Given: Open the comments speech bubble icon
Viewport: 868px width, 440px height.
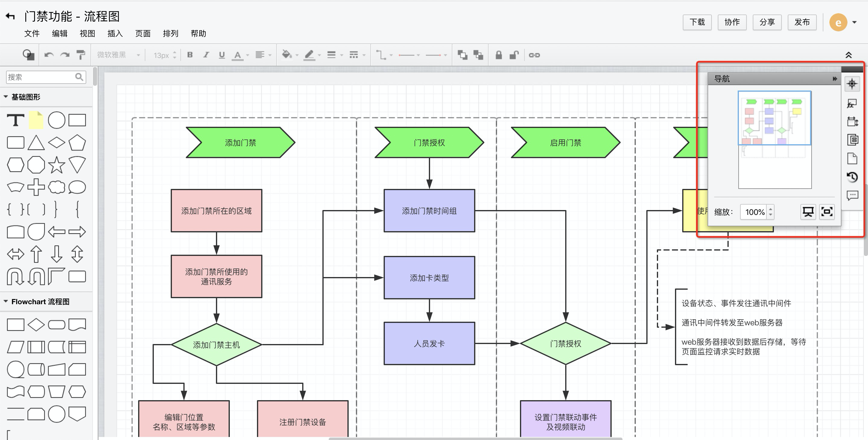Looking at the screenshot, I should pyautogui.click(x=852, y=195).
